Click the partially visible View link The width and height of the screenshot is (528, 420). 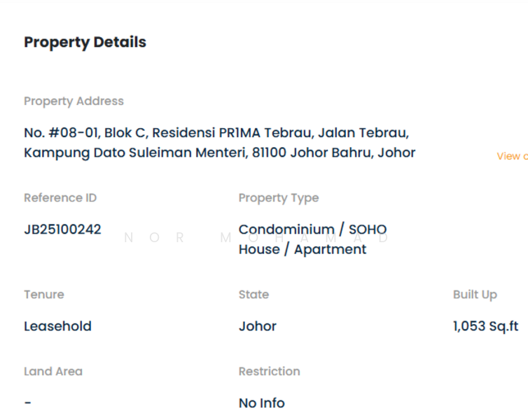point(511,156)
